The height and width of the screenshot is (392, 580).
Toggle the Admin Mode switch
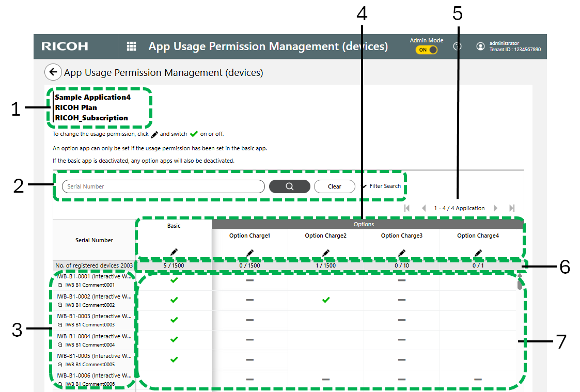point(426,50)
